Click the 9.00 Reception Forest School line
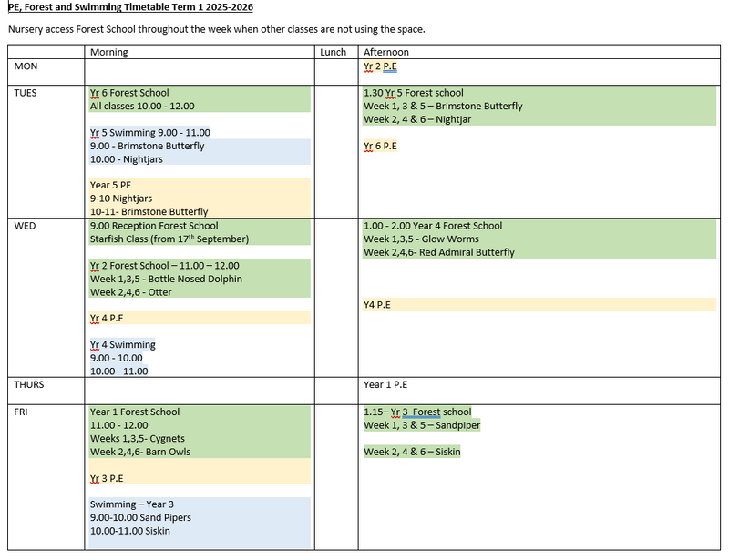 (154, 226)
